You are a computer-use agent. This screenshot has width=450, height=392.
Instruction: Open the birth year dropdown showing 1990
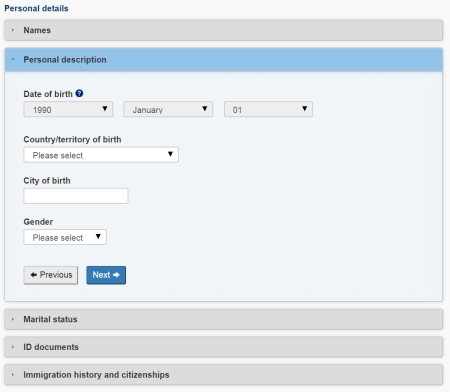pos(68,109)
